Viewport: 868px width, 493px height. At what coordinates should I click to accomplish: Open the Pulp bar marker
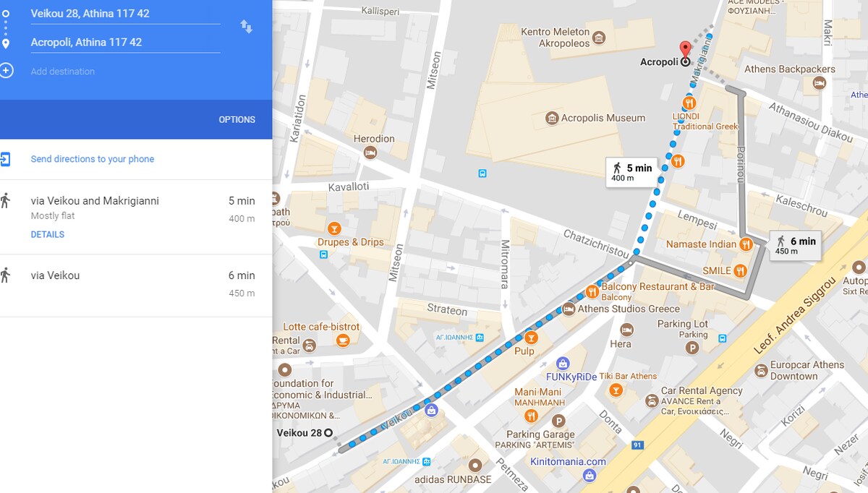coord(530,338)
